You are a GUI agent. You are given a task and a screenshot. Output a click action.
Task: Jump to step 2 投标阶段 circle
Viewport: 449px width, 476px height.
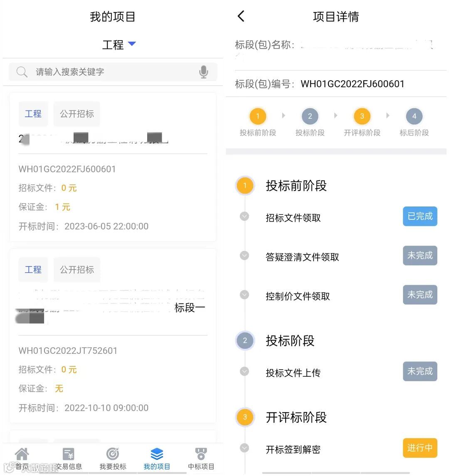click(310, 117)
